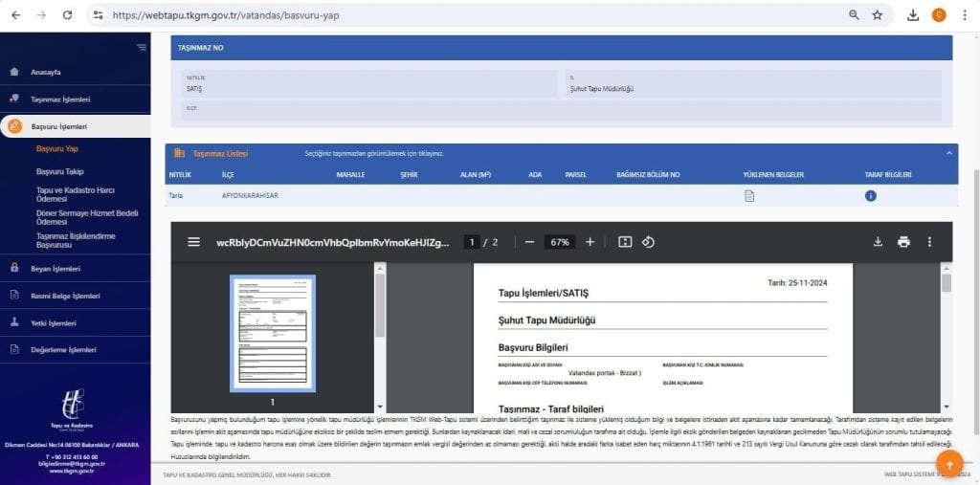Print the PDF document
This screenshot has width=980, height=485.
coord(903,242)
